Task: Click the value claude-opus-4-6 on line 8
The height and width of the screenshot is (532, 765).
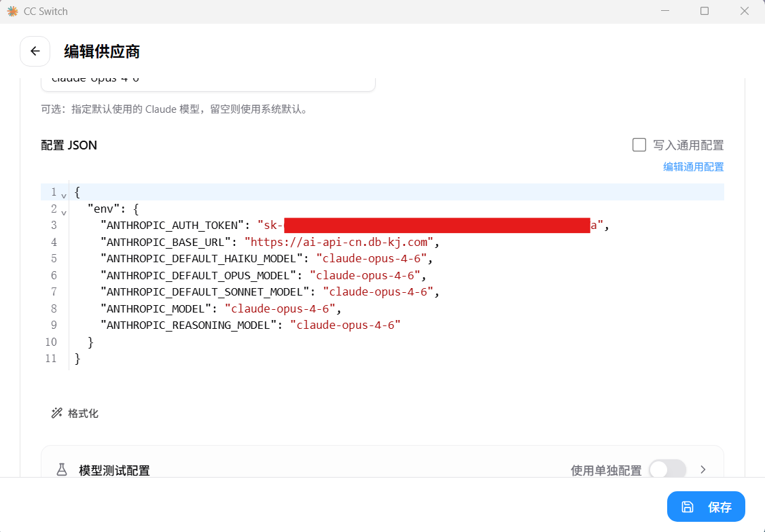Action: pyautogui.click(x=280, y=309)
